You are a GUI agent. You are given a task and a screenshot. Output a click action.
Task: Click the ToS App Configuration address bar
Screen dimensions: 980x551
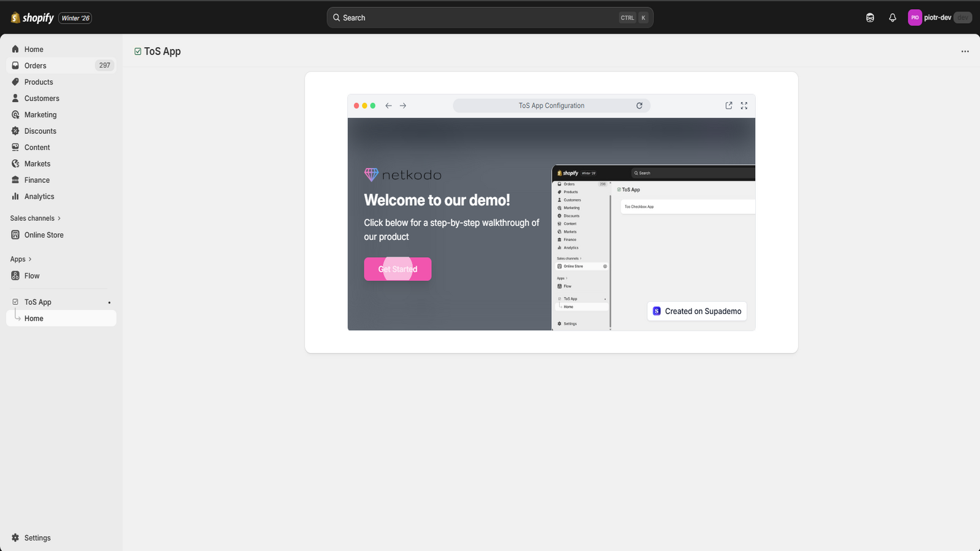coord(551,106)
